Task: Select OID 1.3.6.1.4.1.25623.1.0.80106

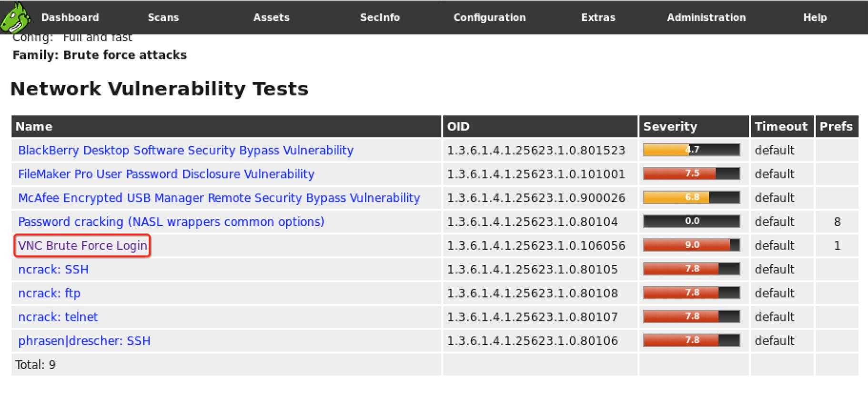Action: [x=532, y=341]
